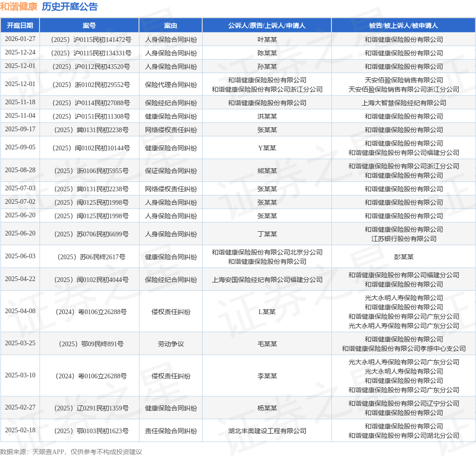
Task: Click the 案号 column header
Action: point(89,26)
